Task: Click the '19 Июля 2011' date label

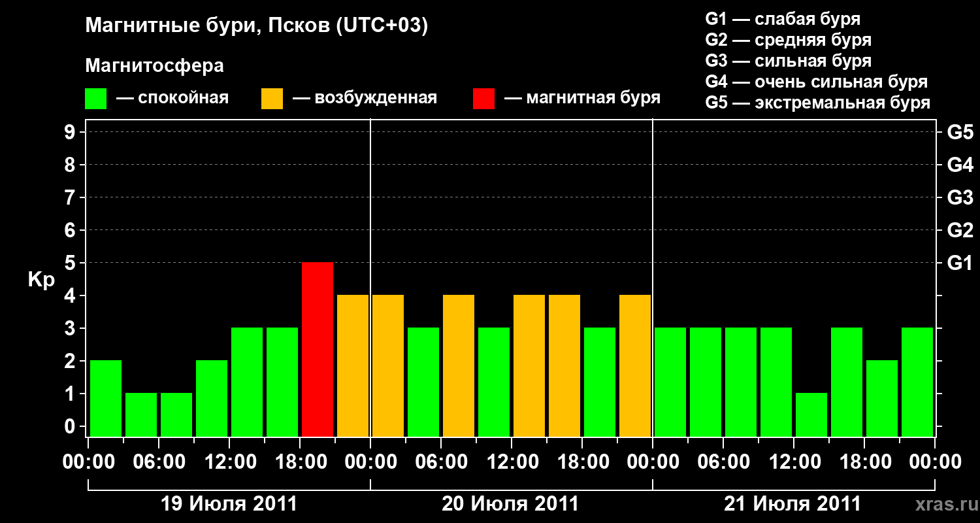Action: 229,504
